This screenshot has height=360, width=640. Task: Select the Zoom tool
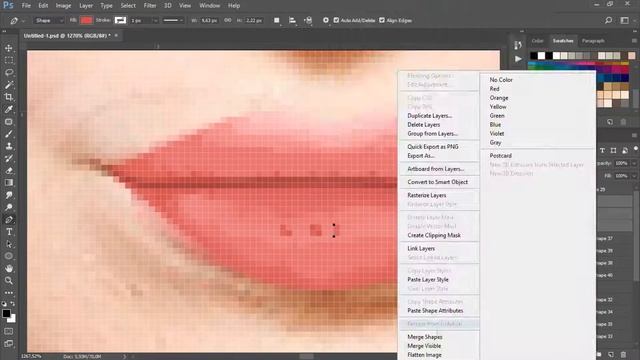click(x=9, y=281)
